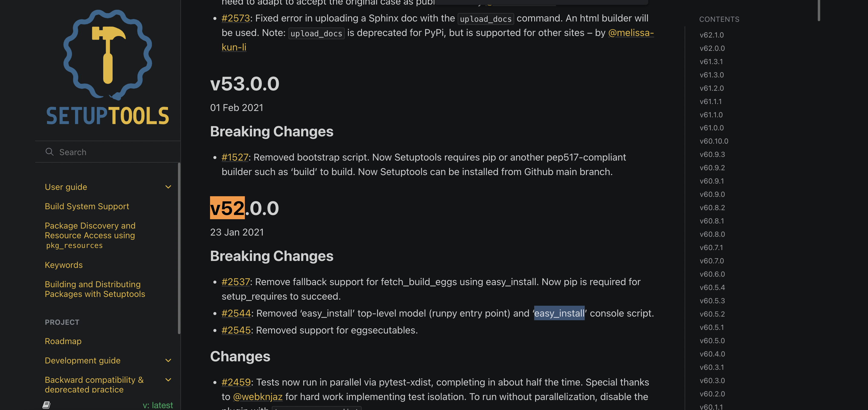868x410 pixels.
Task: Visit the @webknjaz profile link
Action: point(258,396)
